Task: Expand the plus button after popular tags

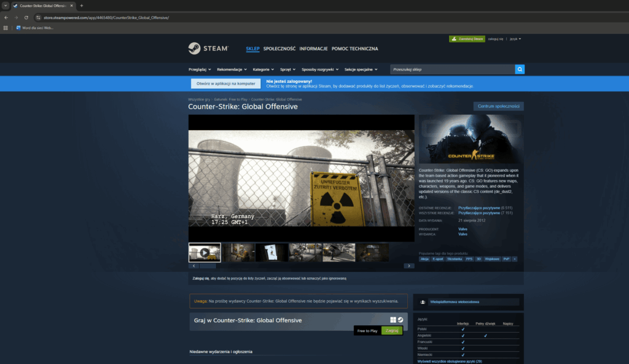Action: pos(514,259)
